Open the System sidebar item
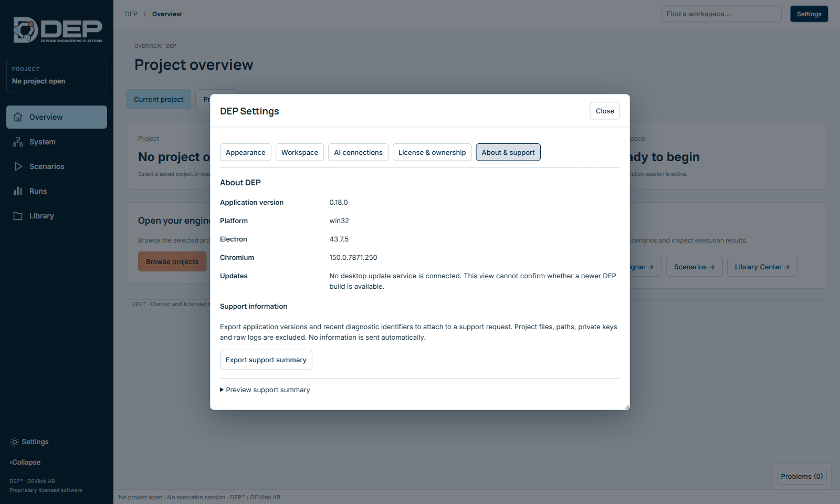 [57, 142]
